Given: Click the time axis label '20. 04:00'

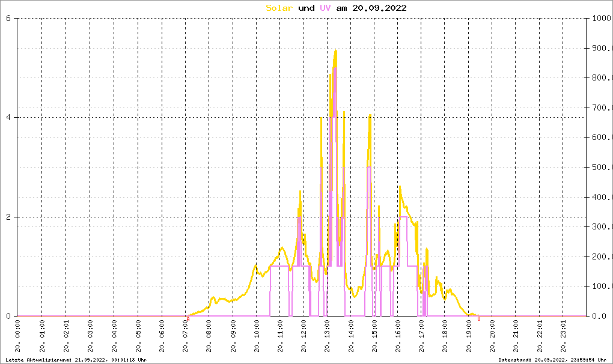Looking at the screenshot, I should click(x=114, y=336).
